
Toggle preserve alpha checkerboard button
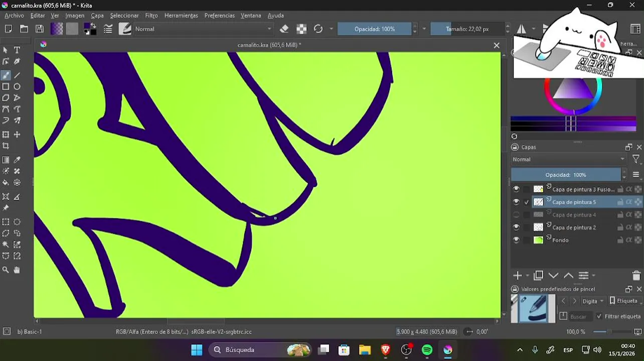click(301, 29)
